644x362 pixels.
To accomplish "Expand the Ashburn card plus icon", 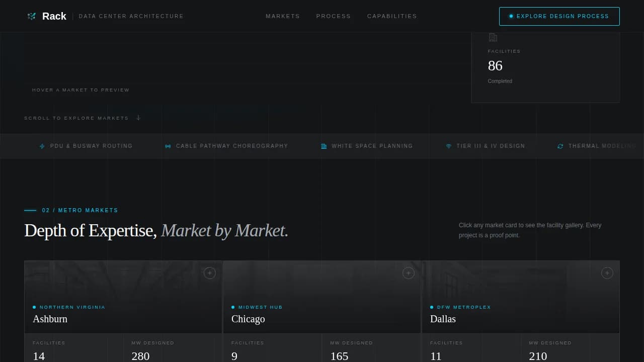I will click(x=210, y=273).
